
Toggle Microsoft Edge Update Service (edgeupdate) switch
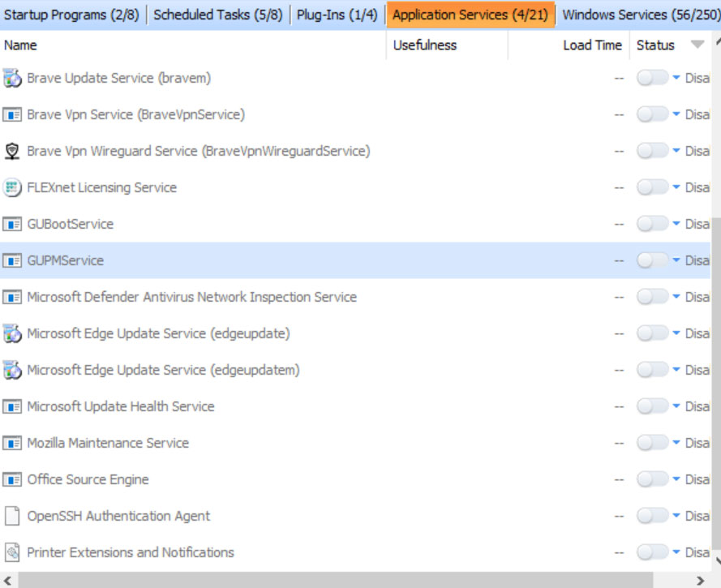653,333
